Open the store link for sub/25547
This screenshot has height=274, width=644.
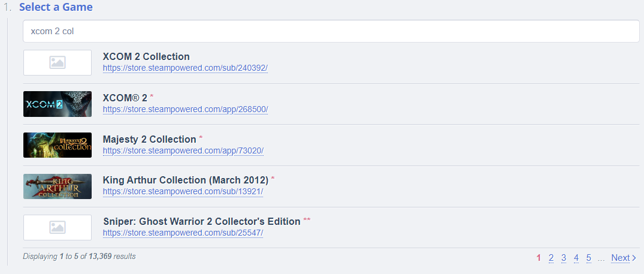[183, 233]
